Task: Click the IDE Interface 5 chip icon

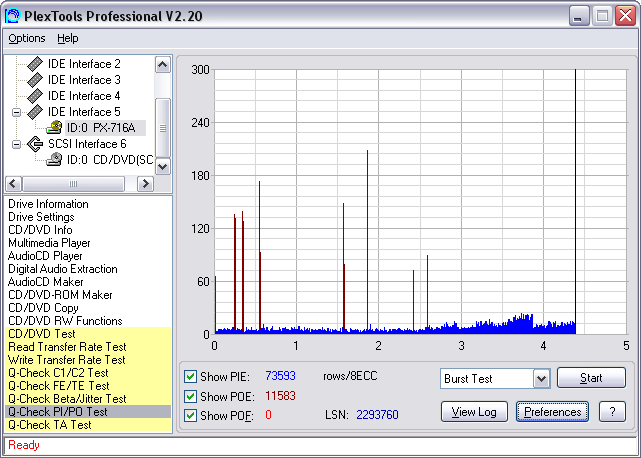Action: tap(35, 112)
